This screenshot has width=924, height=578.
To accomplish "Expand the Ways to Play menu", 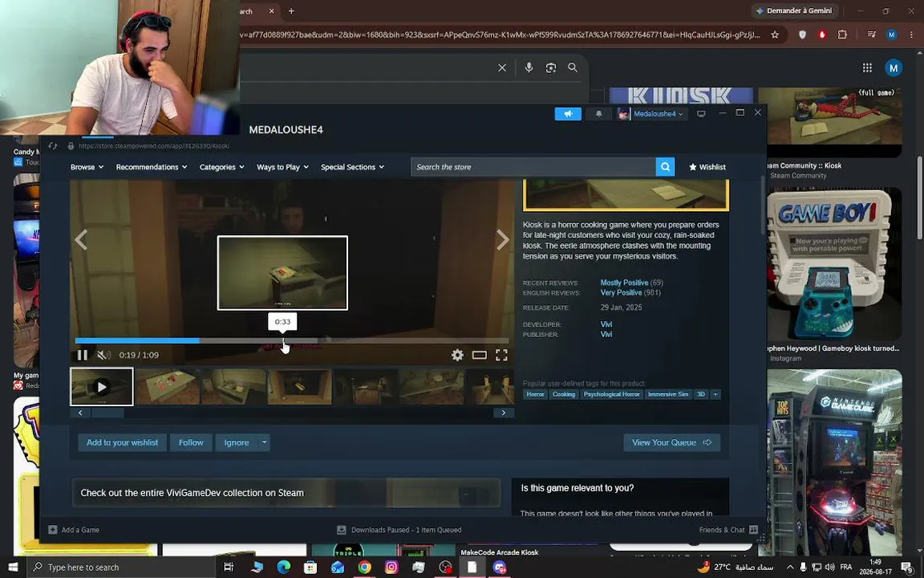I will pyautogui.click(x=282, y=167).
